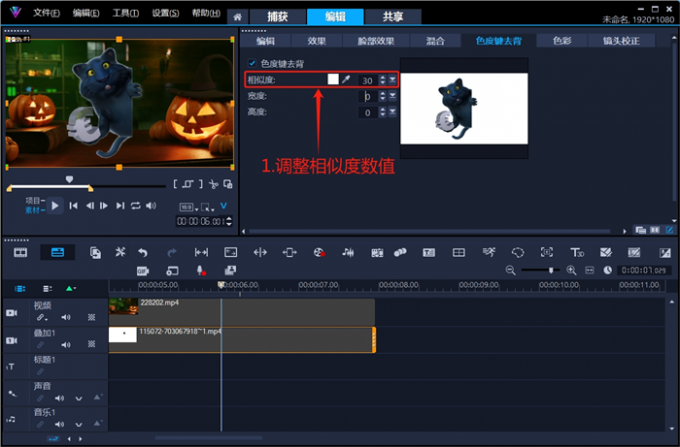Open the 宽度 slider dropdown arrow
Screen dimensions: 680x447
point(392,96)
